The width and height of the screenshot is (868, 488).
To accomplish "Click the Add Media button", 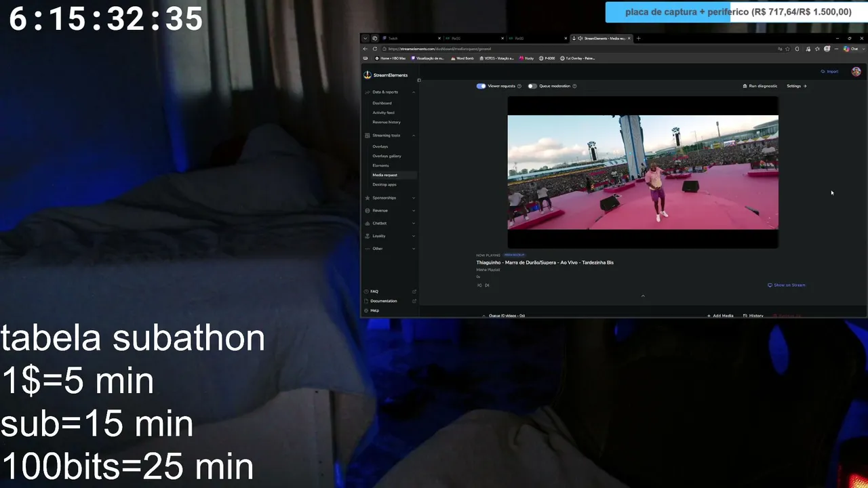I will [x=720, y=316].
